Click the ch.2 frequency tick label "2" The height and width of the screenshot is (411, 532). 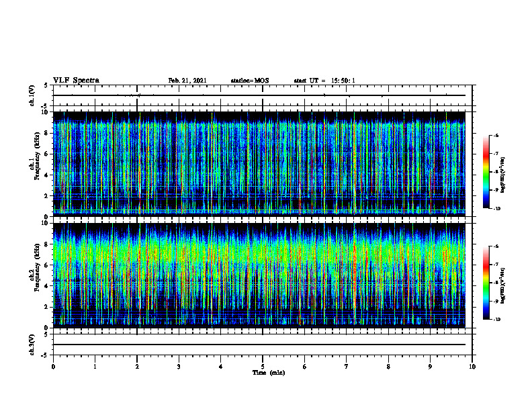pos(46,307)
